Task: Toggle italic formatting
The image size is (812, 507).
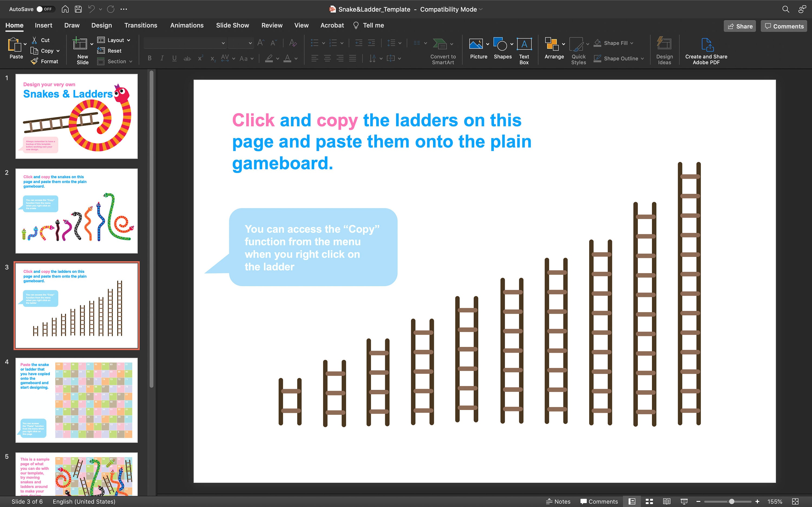Action: tap(162, 58)
